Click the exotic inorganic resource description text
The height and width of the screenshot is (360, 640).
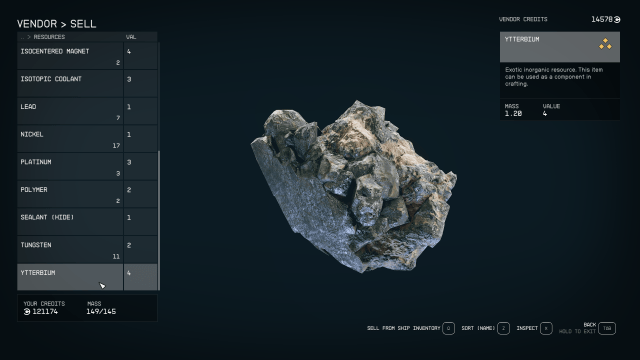point(553,77)
